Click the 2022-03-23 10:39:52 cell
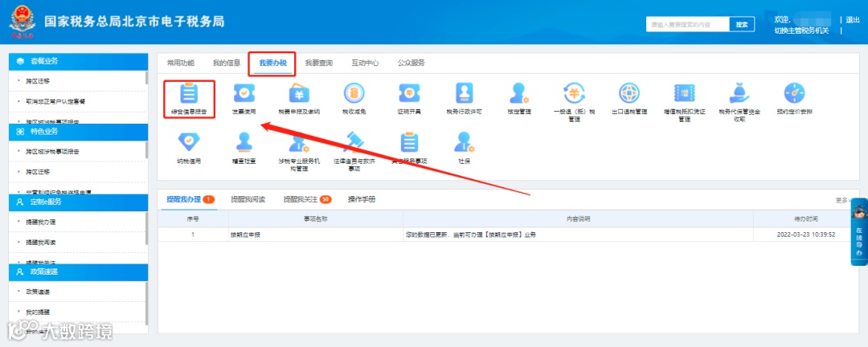This screenshot has width=868, height=347. pos(806,235)
